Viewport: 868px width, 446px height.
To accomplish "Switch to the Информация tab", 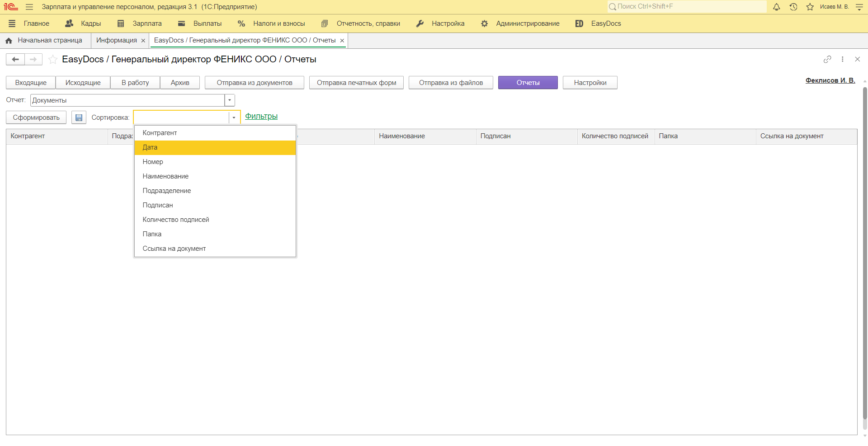I will tap(116, 40).
